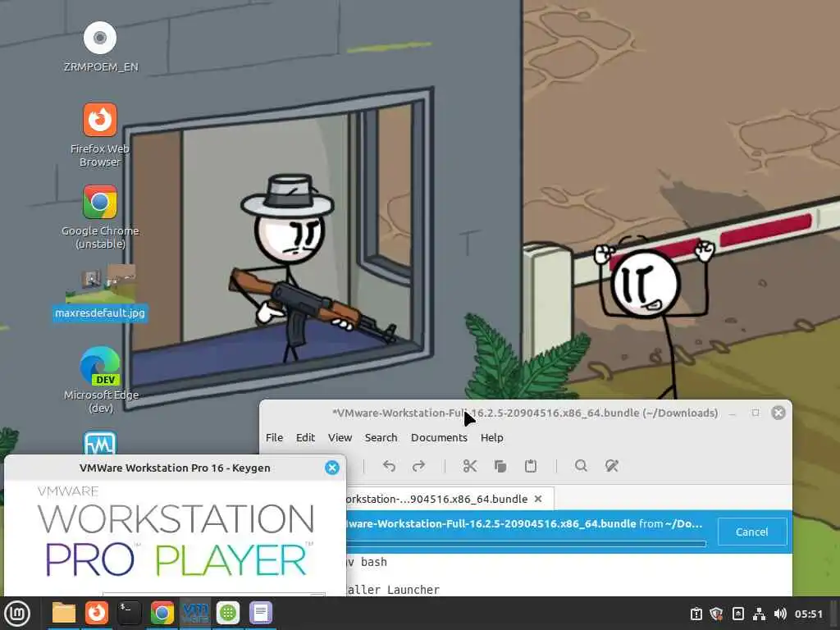Click the removable drives tray icon
Screen dimensions: 840x630
(737, 614)
